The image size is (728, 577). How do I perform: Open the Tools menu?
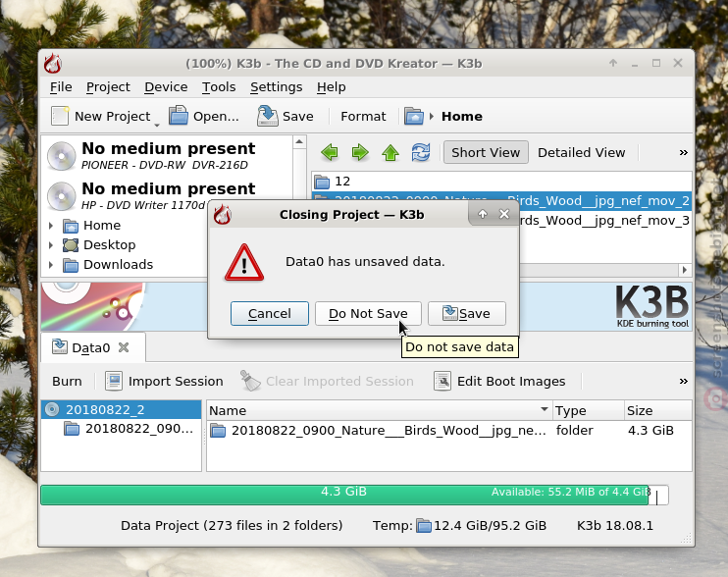[x=219, y=86]
